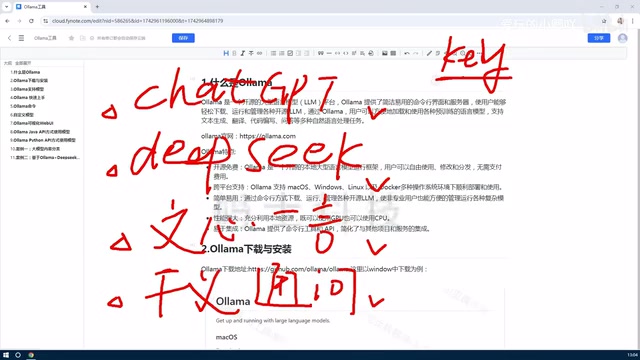Insert a picture using the image icon
This screenshot has width=640, height=360.
click(384, 53)
